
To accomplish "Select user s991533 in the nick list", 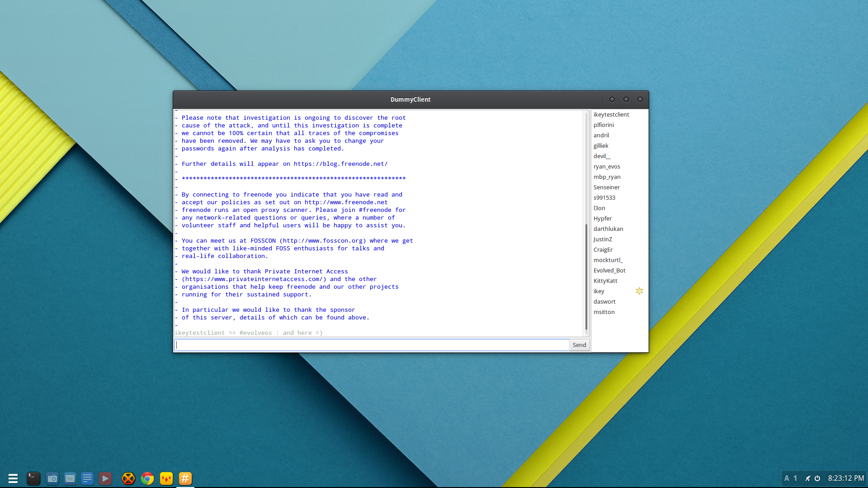I will click(x=604, y=198).
